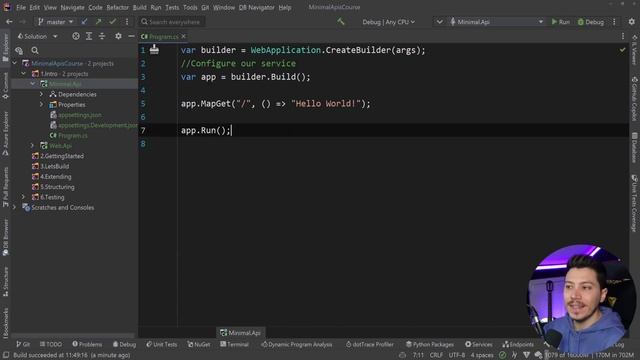Open the Refactor menu
The width and height of the screenshot is (640, 360).
point(118,7)
